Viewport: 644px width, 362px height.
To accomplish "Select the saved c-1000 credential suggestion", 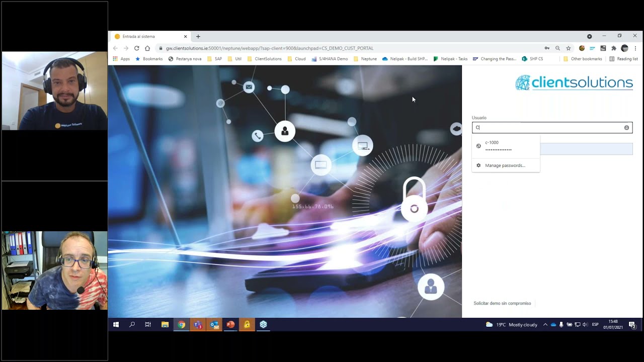I will point(506,146).
